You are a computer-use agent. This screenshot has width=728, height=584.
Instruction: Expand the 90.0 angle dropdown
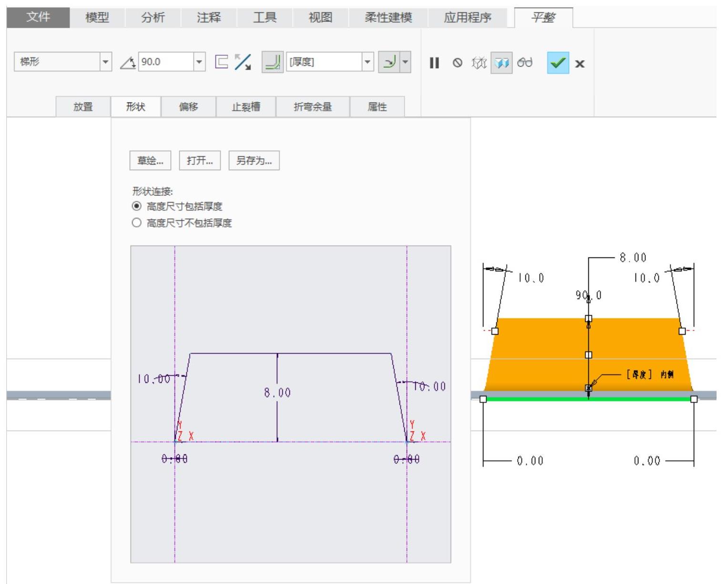tap(199, 62)
